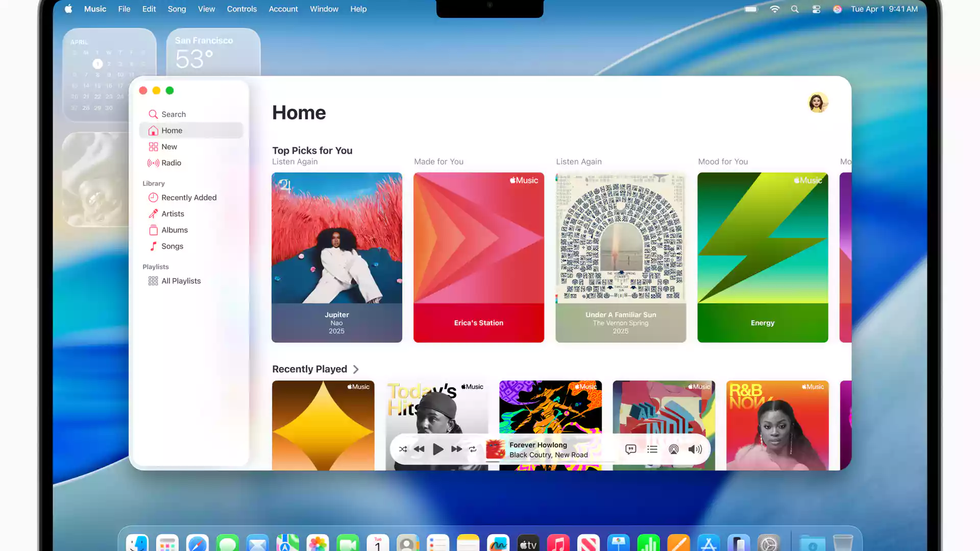The height and width of the screenshot is (551, 980).
Task: Open All Playlists in the sidebar
Action: pyautogui.click(x=191, y=281)
